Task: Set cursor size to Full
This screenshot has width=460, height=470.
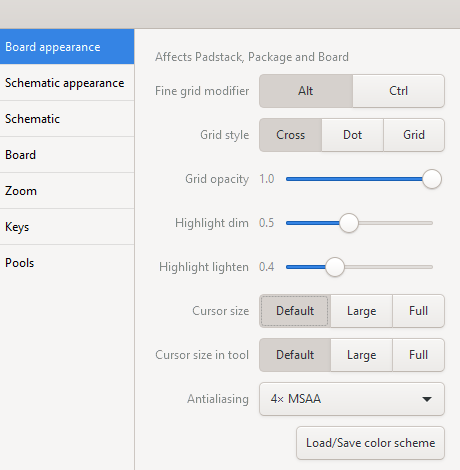Action: pyautogui.click(x=418, y=311)
